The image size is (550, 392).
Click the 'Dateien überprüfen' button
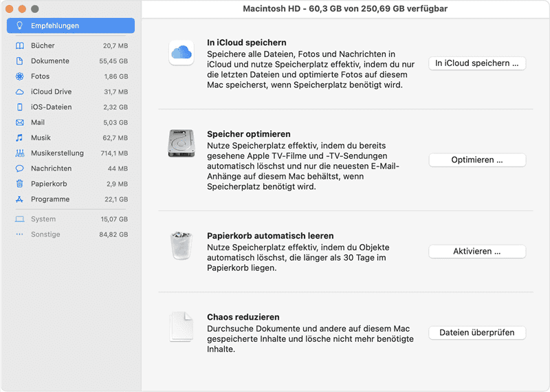point(477,333)
